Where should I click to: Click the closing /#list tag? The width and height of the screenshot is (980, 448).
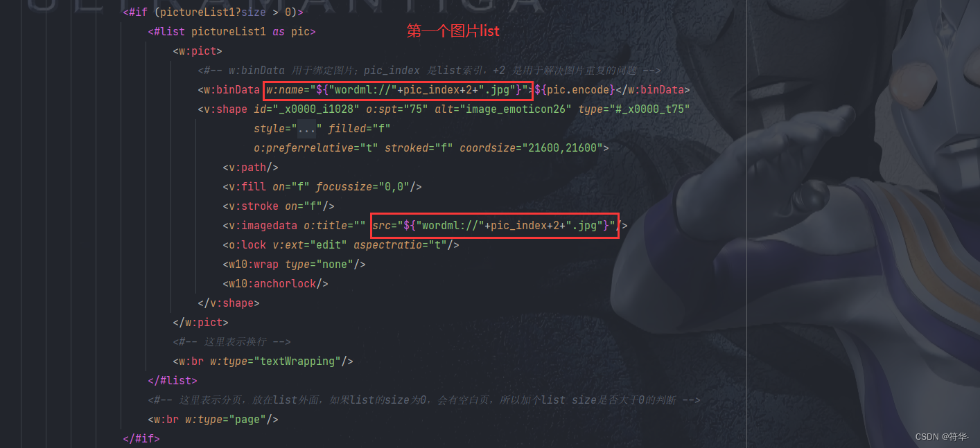(x=173, y=381)
